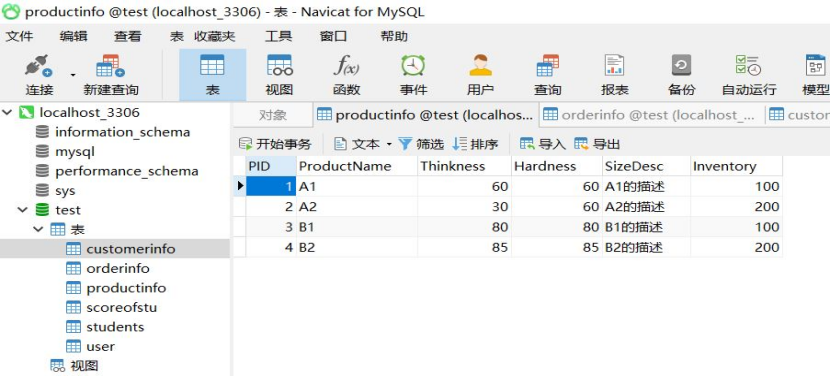Select the orderinfo table in tree

tap(118, 268)
